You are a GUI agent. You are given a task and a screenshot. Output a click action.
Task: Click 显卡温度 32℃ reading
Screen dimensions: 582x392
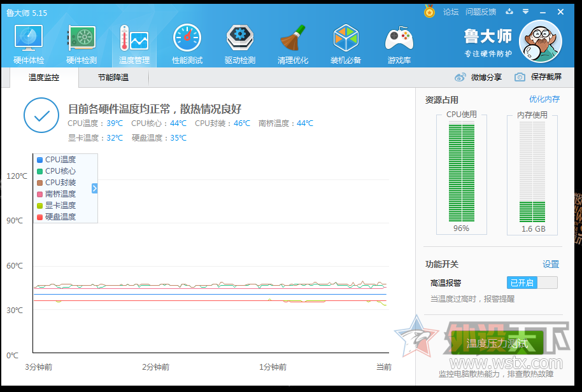pos(95,138)
